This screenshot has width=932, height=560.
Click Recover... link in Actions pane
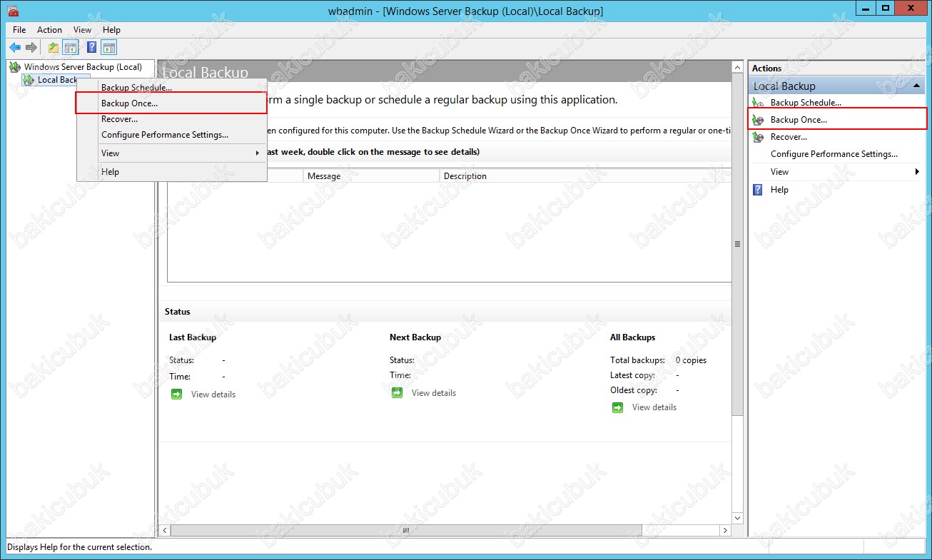(x=789, y=137)
